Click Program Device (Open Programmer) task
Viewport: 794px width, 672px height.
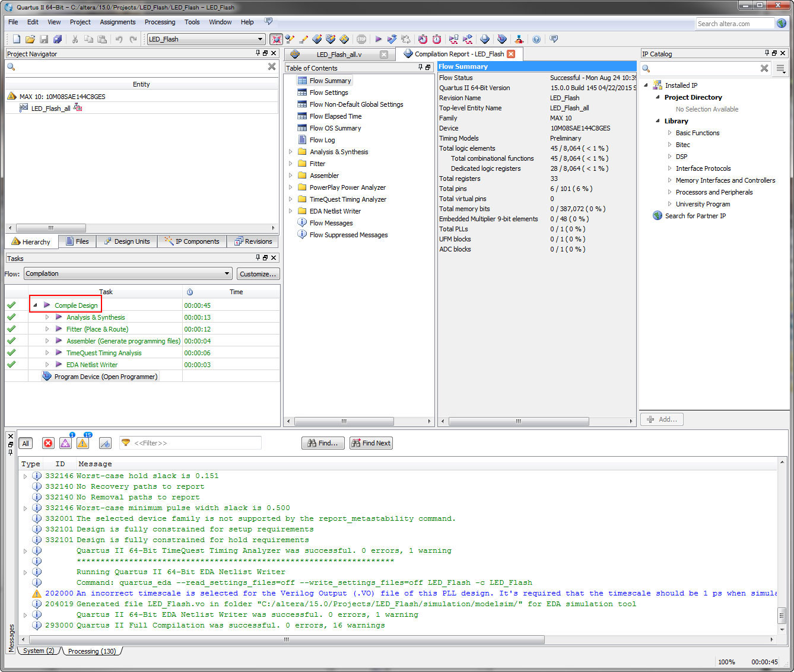click(105, 377)
